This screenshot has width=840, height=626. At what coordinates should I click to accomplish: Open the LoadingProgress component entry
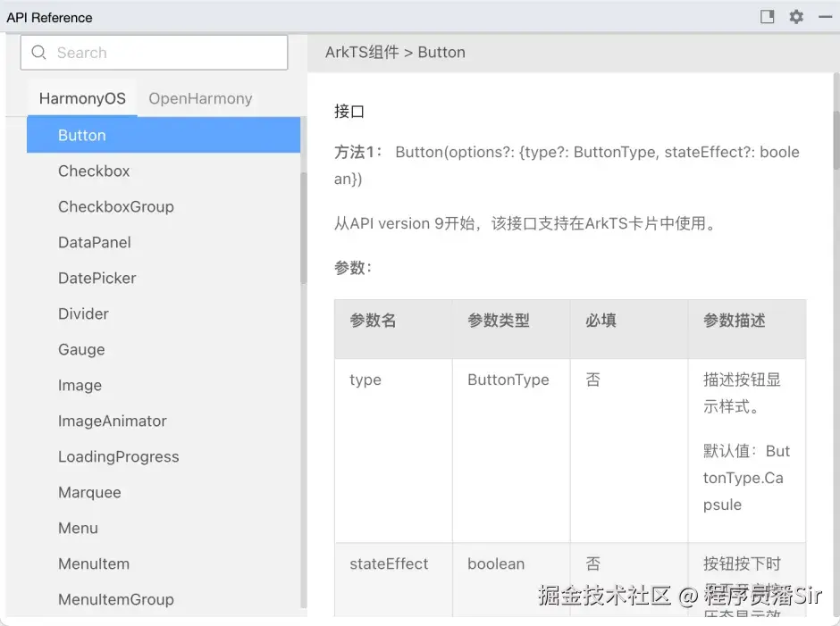pyautogui.click(x=164, y=457)
